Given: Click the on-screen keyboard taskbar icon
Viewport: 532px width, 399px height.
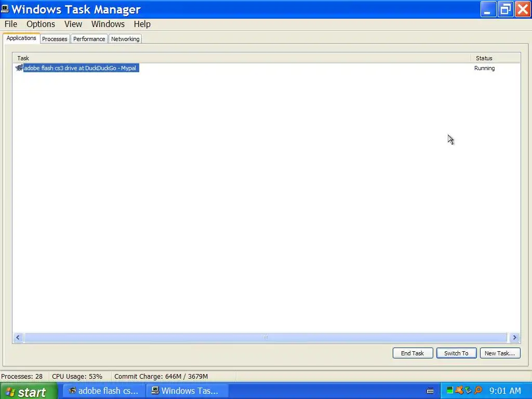Looking at the screenshot, I should [x=430, y=391].
